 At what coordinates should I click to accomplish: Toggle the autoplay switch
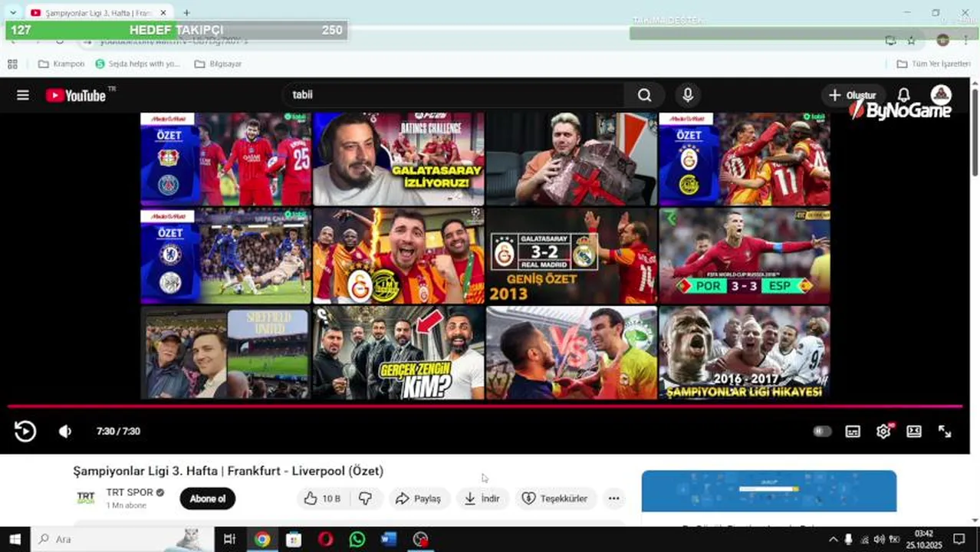(x=822, y=432)
